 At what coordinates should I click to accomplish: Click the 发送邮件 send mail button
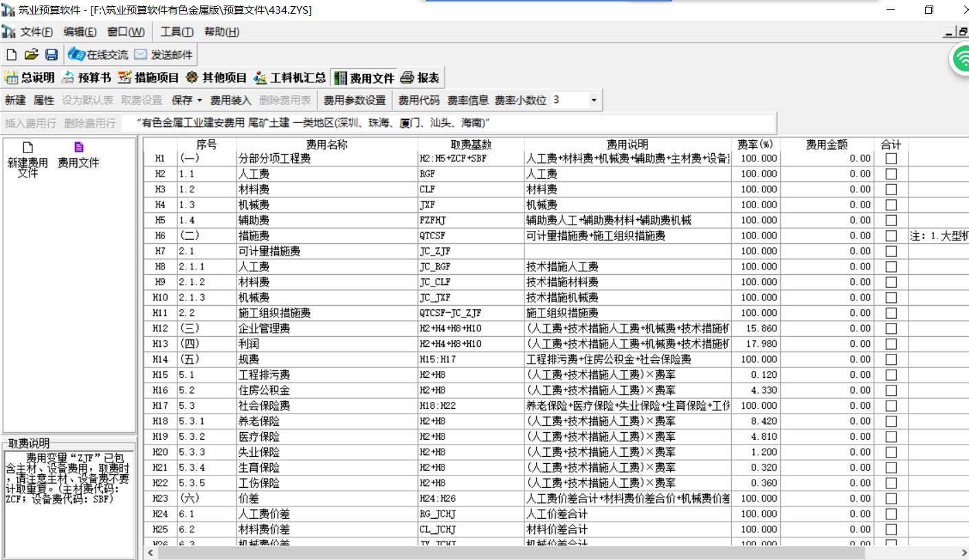point(164,55)
